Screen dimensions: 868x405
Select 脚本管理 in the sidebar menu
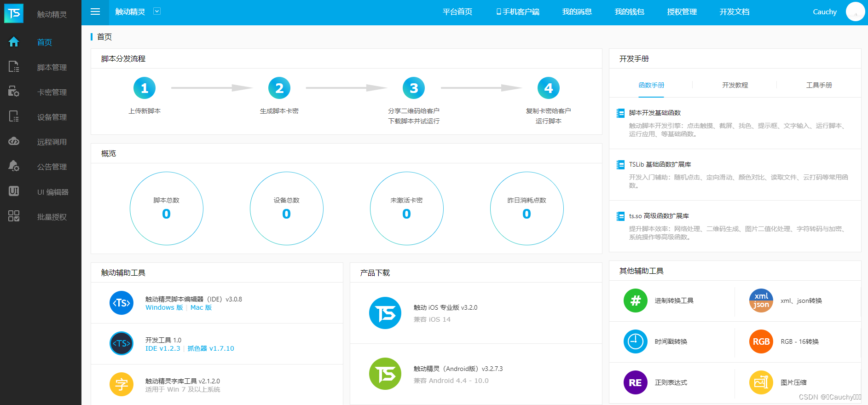coord(52,67)
